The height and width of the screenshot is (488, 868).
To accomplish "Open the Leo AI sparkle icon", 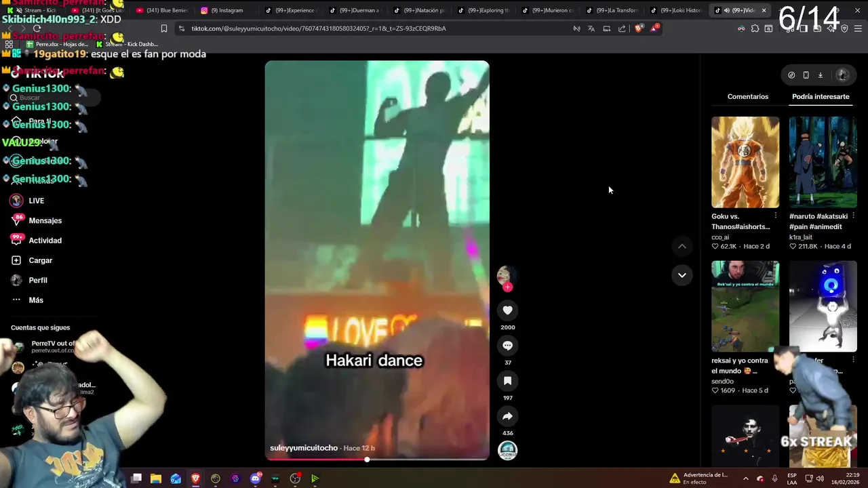I will [831, 28].
